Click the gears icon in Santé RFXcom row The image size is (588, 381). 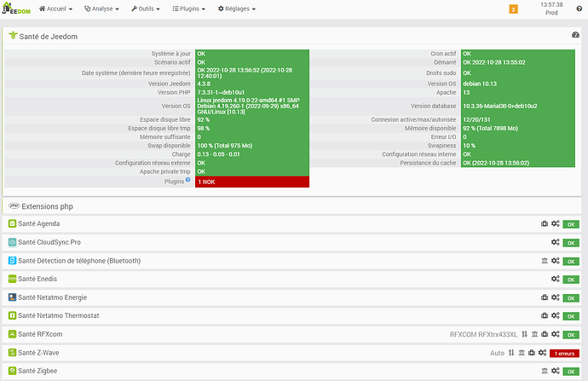[x=556, y=334]
